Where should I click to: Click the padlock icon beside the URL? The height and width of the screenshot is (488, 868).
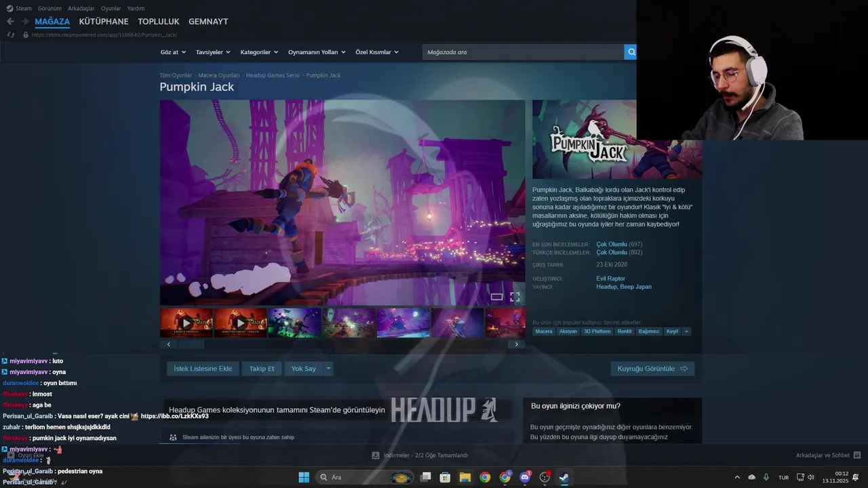(26, 35)
